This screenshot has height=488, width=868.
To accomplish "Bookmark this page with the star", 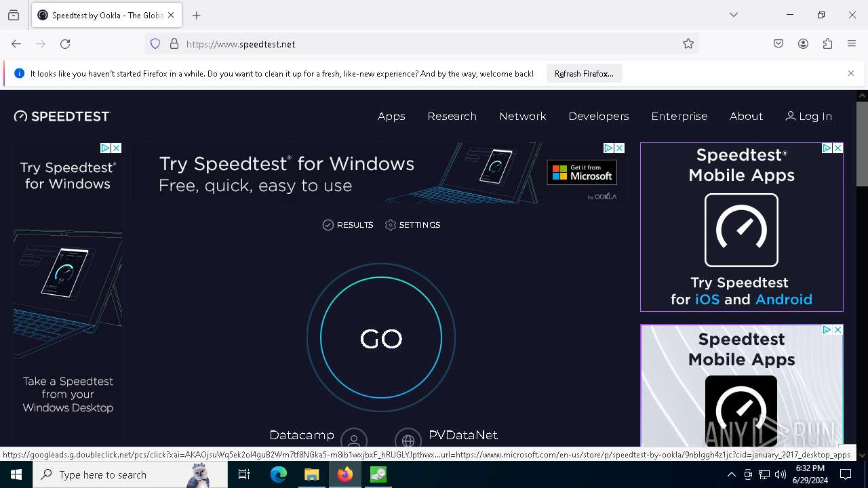I will [x=688, y=44].
